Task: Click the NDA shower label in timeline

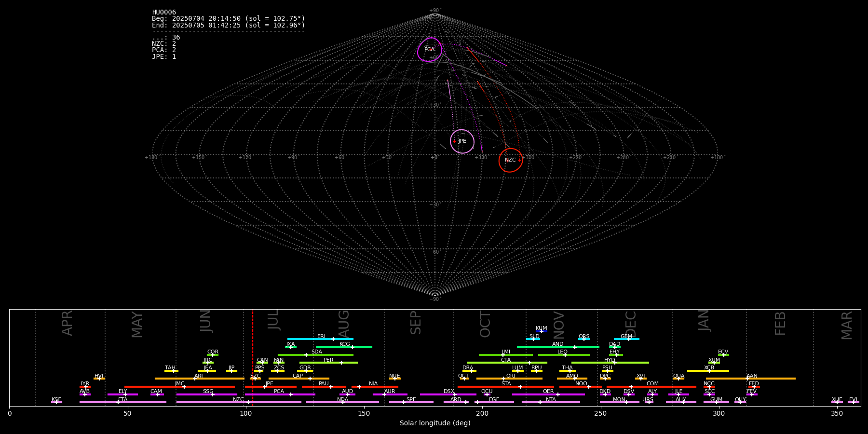Action: (x=343, y=400)
